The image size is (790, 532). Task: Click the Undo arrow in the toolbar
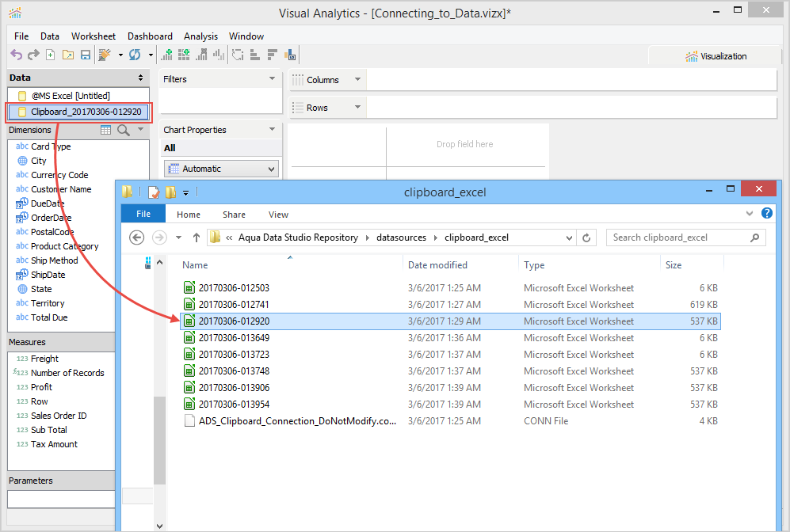tap(17, 55)
